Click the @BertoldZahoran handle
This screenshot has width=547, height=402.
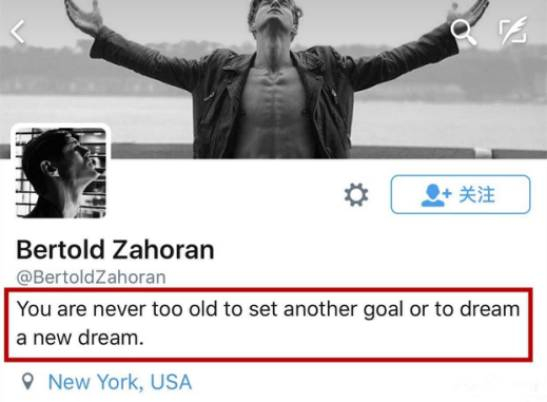coord(91,277)
